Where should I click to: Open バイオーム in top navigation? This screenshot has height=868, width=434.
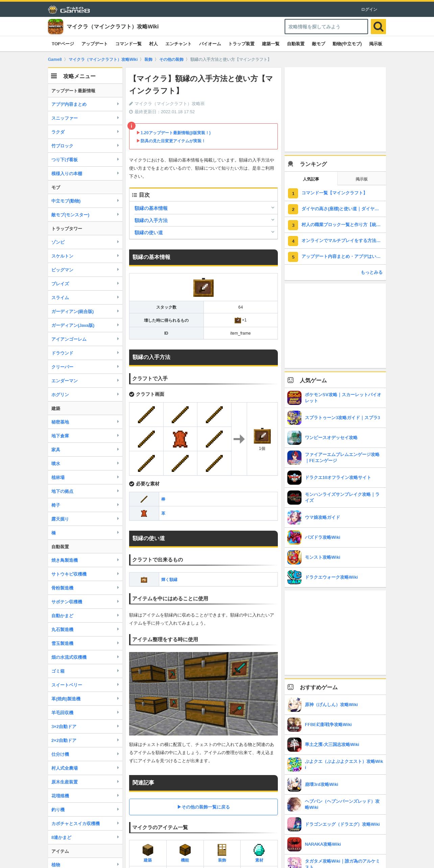[x=210, y=44]
